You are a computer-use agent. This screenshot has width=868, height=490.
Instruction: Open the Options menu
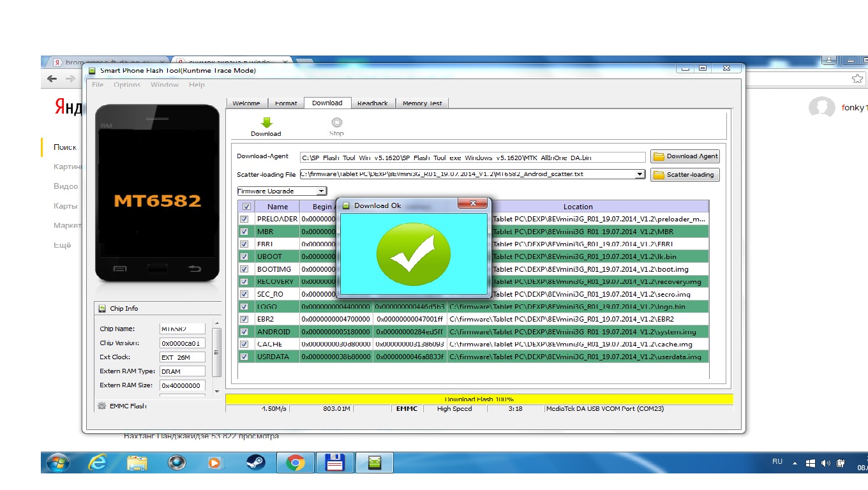pyautogui.click(x=127, y=85)
